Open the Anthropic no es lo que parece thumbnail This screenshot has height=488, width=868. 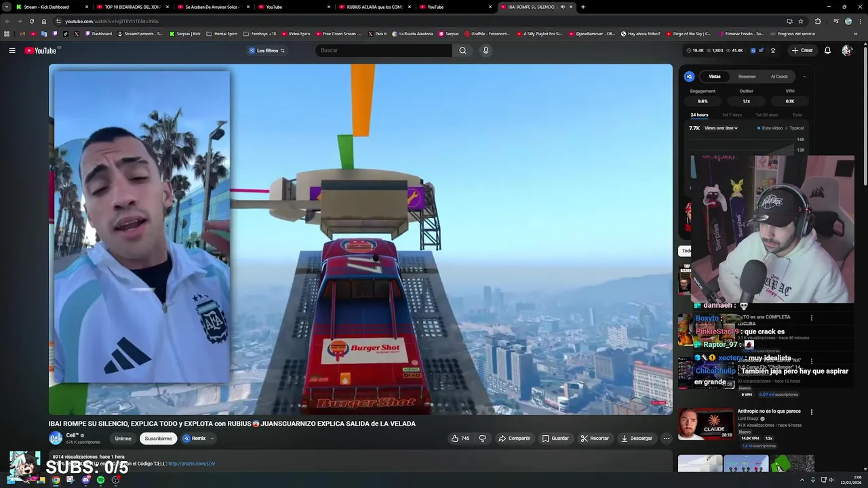point(705,423)
